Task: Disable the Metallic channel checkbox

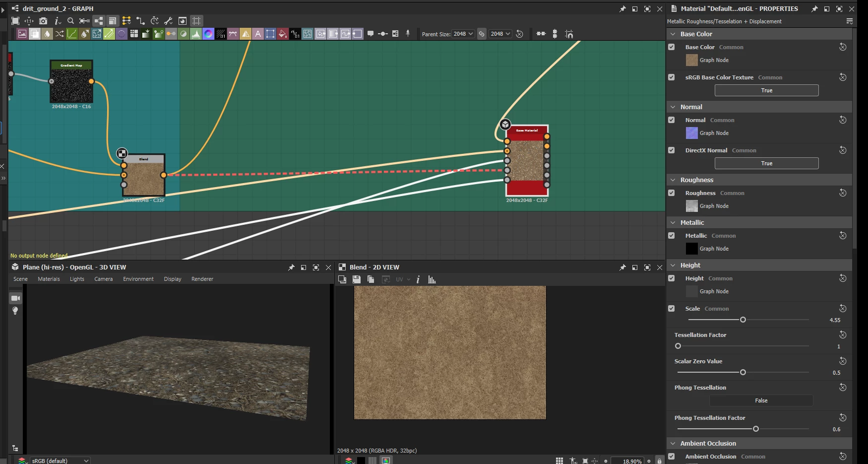Action: click(x=672, y=236)
